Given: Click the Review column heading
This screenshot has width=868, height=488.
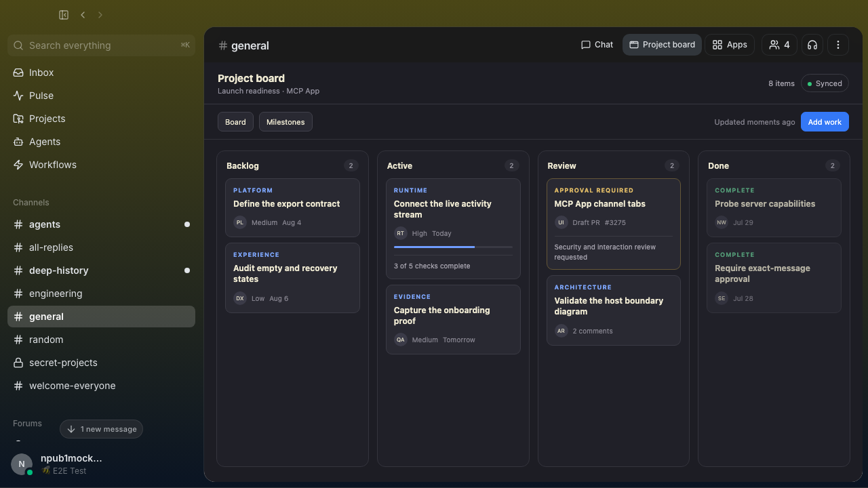Looking at the screenshot, I should (x=561, y=165).
